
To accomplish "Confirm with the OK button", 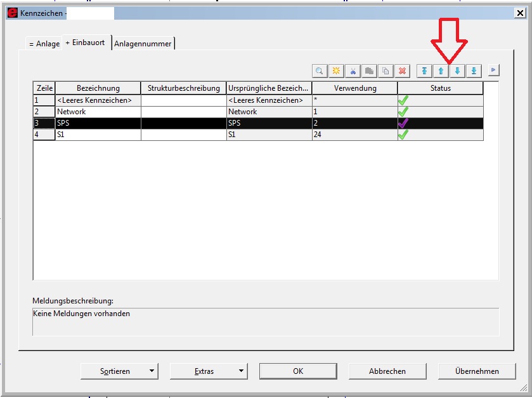I will coord(298,371).
